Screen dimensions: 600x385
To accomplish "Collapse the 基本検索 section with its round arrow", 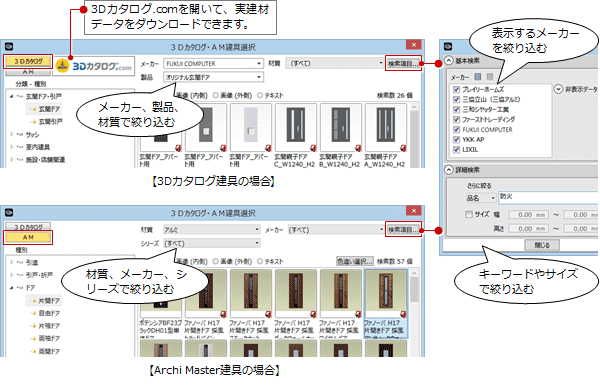I will click(449, 60).
